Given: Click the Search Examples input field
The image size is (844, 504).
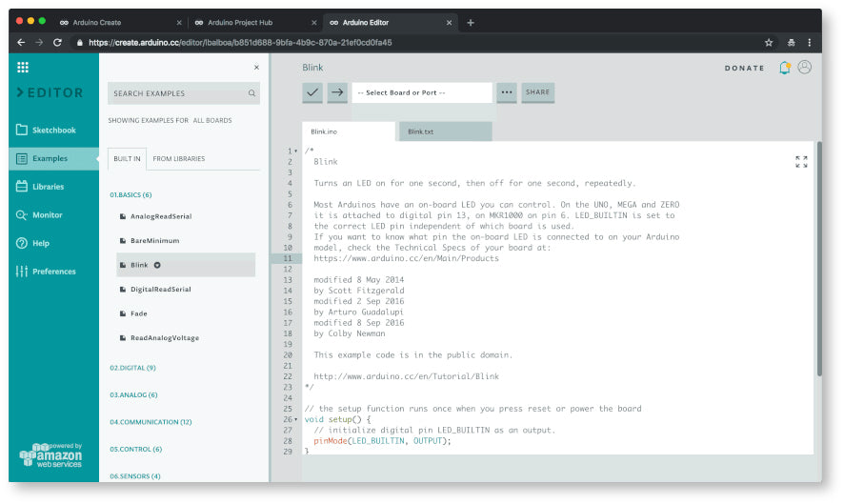Looking at the screenshot, I should [176, 93].
